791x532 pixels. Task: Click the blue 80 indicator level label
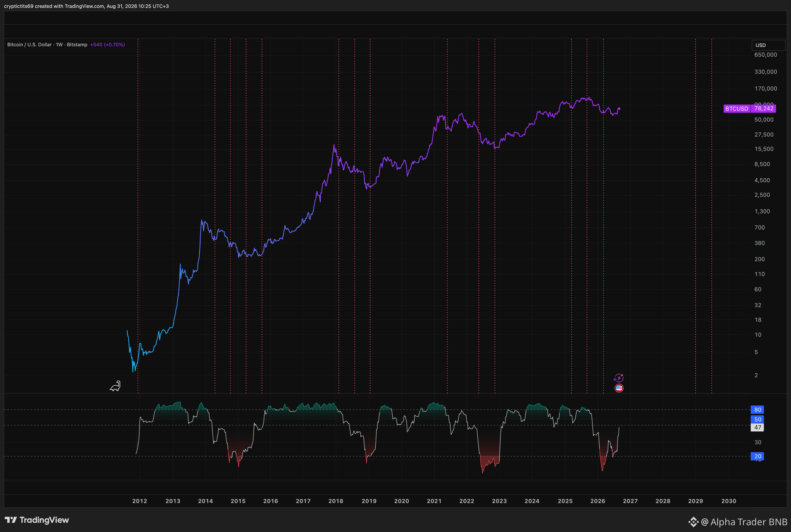(x=757, y=410)
